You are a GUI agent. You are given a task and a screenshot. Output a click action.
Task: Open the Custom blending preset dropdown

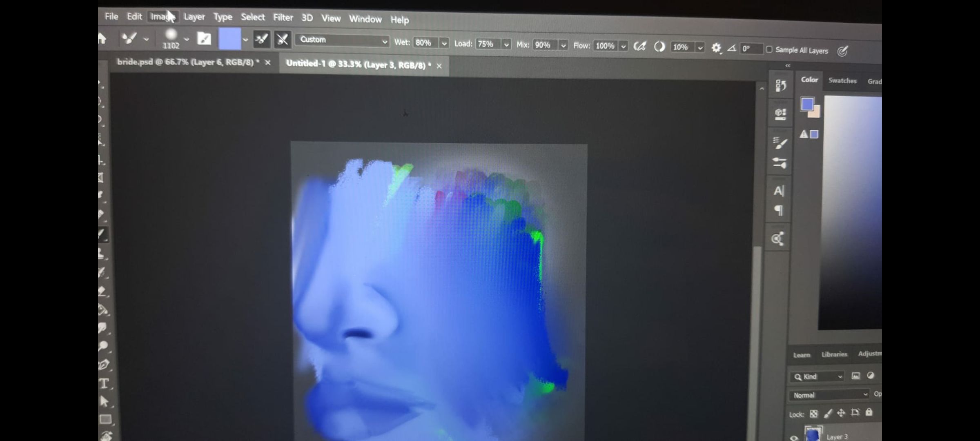342,40
